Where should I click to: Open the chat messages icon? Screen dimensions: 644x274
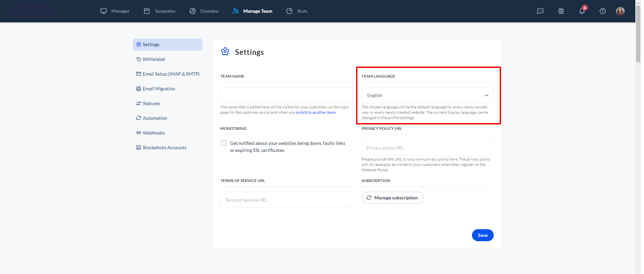[540, 11]
